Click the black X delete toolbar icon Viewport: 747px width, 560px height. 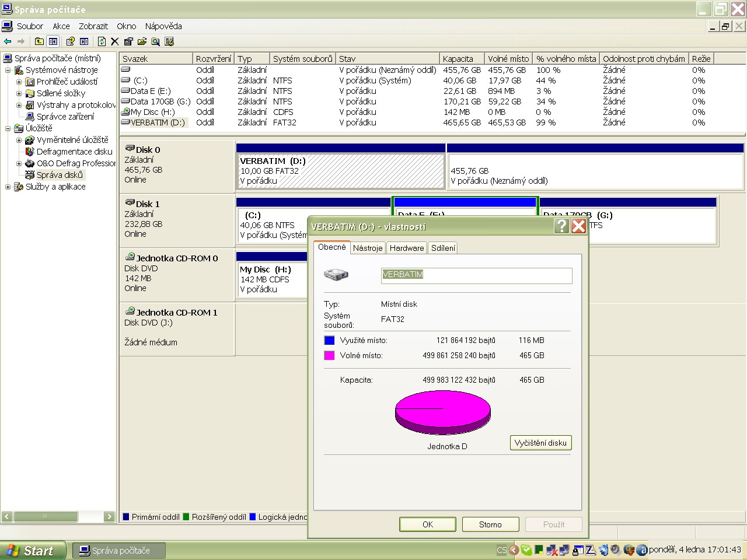pyautogui.click(x=115, y=41)
